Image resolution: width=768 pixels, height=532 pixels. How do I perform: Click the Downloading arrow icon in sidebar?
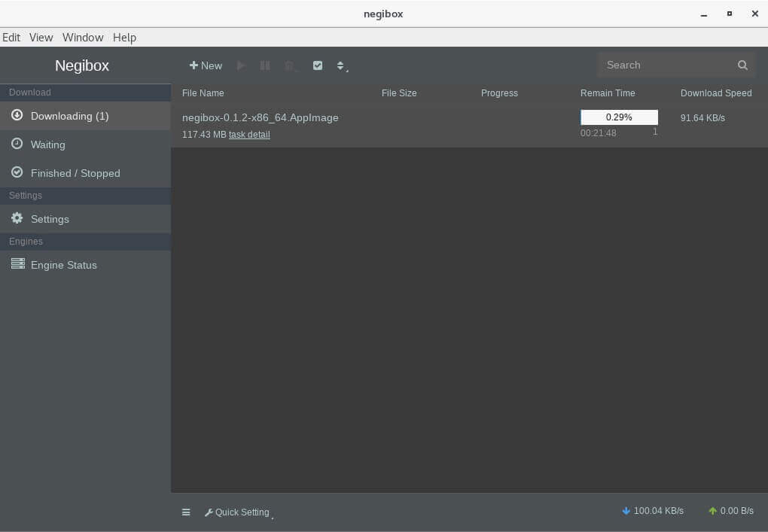[x=17, y=115]
